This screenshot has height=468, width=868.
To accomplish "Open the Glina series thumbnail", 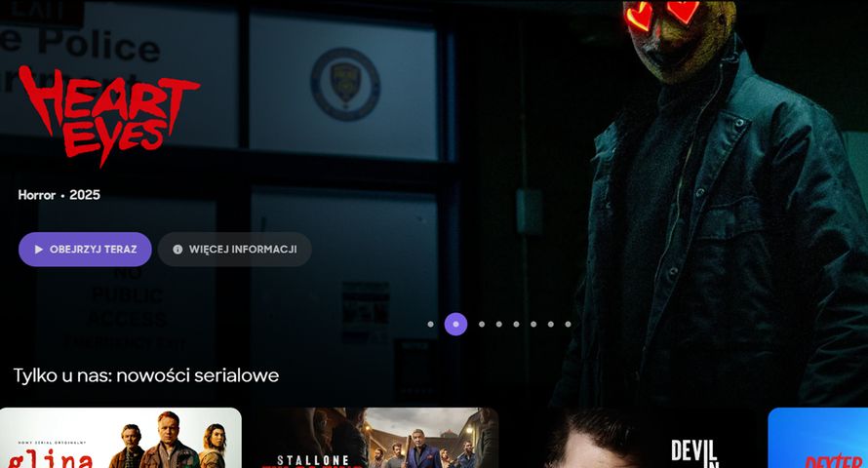I will [121, 438].
